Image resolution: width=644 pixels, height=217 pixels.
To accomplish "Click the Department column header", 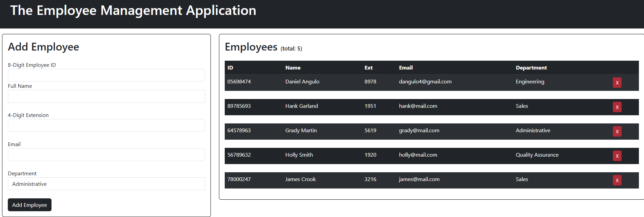I will coord(531,68).
